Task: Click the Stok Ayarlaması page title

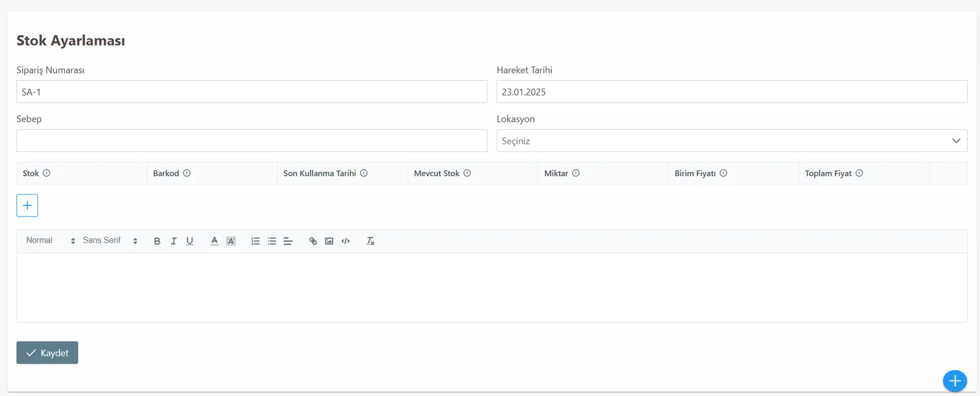Action: pyautogui.click(x=70, y=40)
